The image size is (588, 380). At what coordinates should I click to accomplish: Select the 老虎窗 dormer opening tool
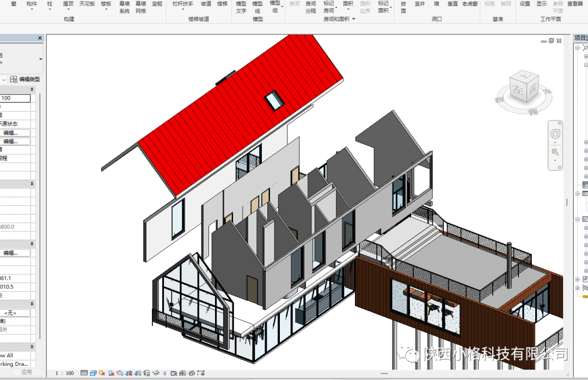tap(470, 4)
